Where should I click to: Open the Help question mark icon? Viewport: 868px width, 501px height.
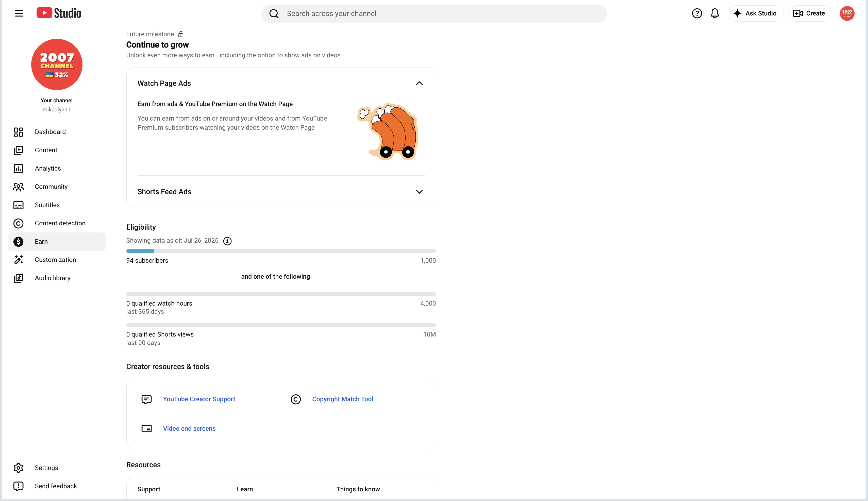coord(697,13)
